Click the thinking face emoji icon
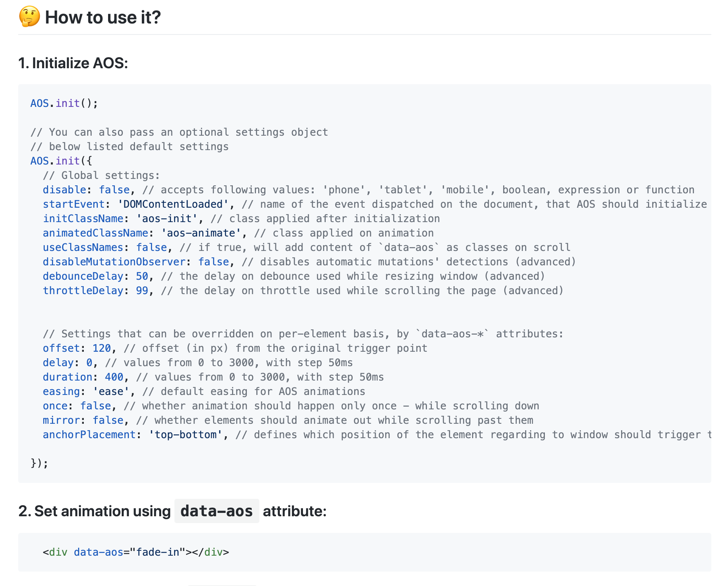Screen dimensions: 728x586 pyautogui.click(x=29, y=17)
